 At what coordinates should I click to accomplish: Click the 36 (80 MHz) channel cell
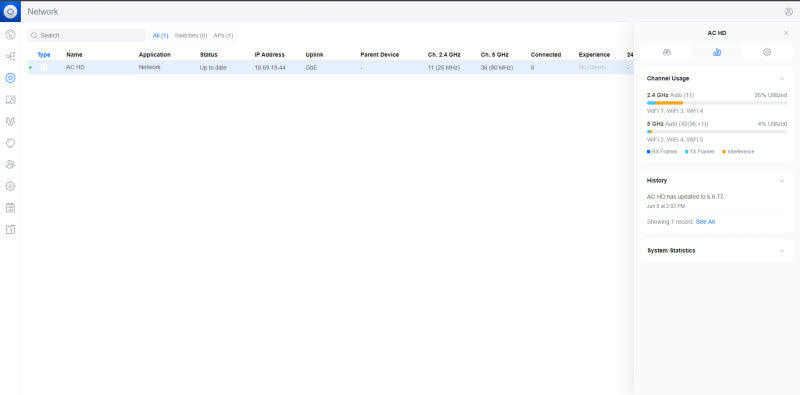(496, 67)
